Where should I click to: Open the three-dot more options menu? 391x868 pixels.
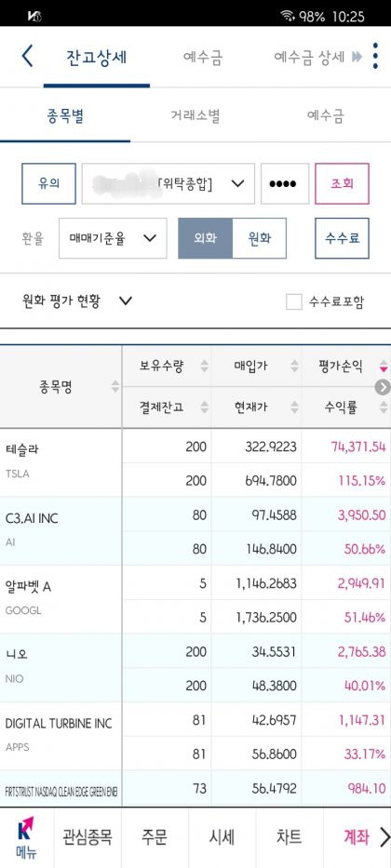(x=375, y=56)
